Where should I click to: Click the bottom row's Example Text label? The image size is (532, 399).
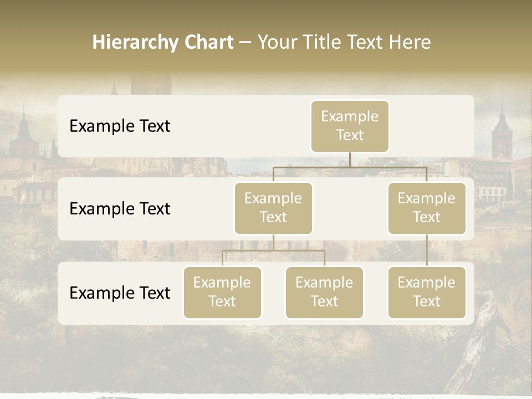pos(120,293)
